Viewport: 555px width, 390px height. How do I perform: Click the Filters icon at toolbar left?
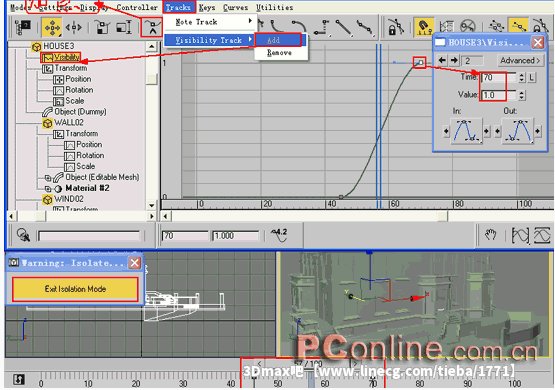23,27
